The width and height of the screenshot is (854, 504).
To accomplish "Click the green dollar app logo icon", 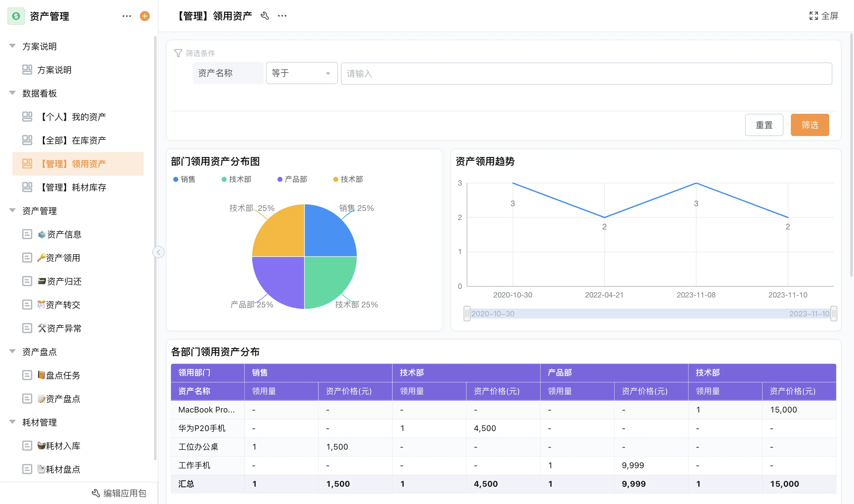I will [16, 16].
